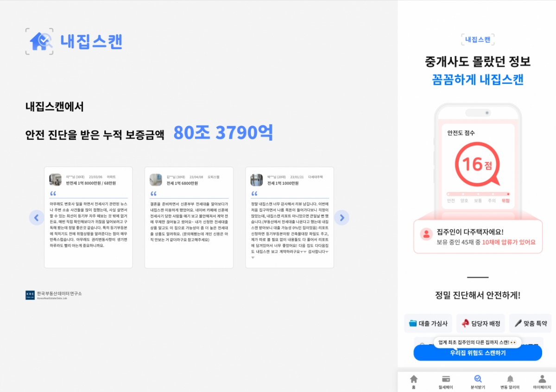Click the right carousel arrow beside reviews
This screenshot has width=556, height=392.
pos(342,217)
